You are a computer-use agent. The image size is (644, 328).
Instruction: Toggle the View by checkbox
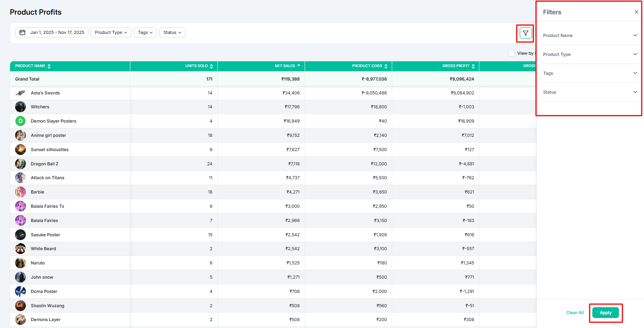point(512,53)
